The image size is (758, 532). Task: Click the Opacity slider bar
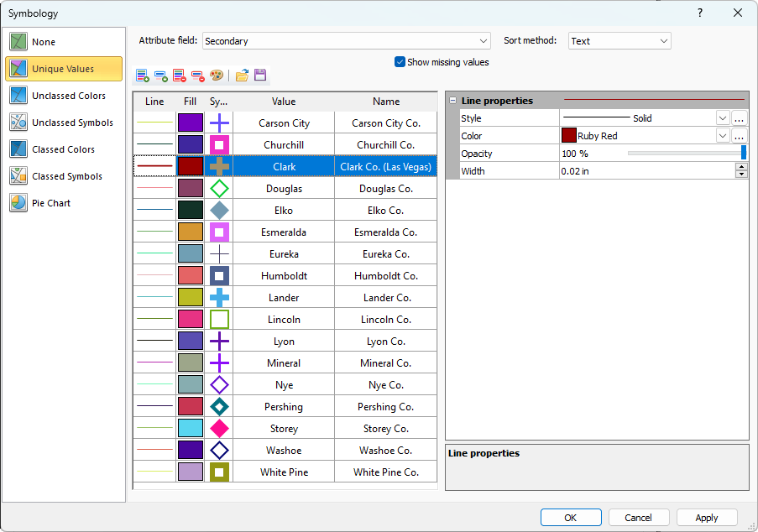[x=684, y=154]
